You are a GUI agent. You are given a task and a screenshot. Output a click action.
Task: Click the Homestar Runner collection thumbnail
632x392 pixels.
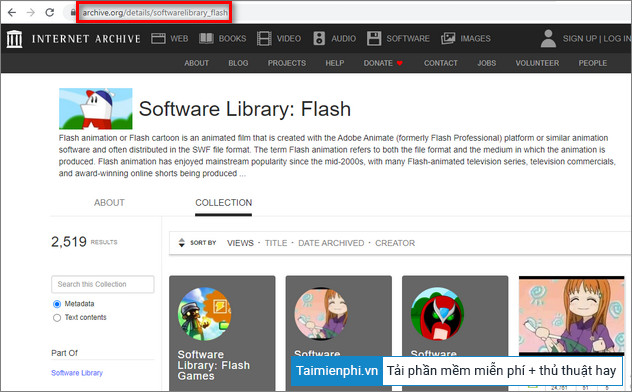click(96, 109)
